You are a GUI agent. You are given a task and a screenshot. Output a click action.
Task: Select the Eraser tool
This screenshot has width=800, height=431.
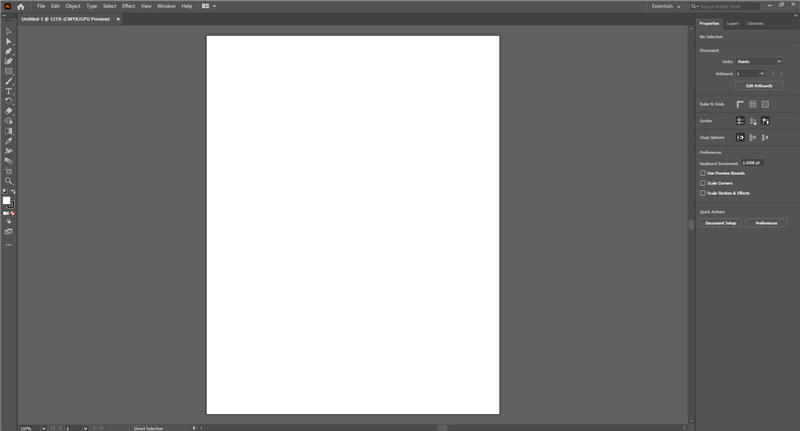point(9,111)
